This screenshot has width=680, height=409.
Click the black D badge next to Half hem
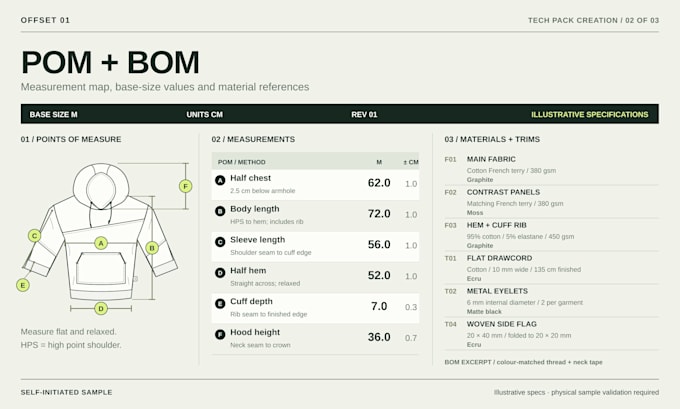pyautogui.click(x=220, y=272)
